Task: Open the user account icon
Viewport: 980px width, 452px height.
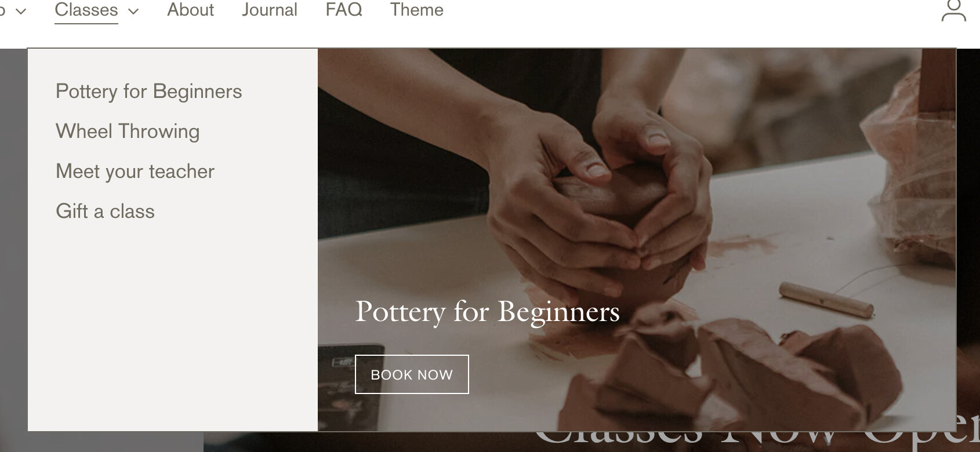Action: [x=953, y=10]
